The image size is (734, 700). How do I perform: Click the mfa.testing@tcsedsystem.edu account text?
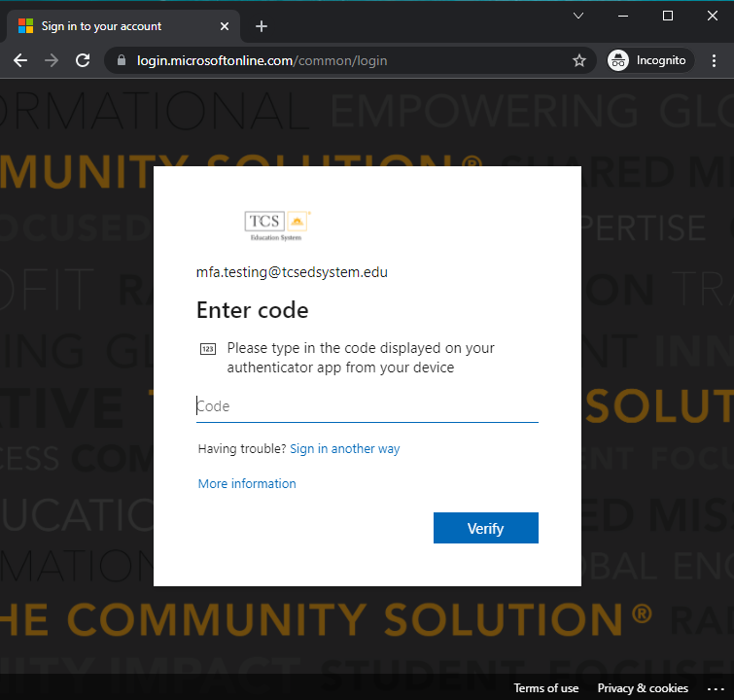tap(292, 272)
